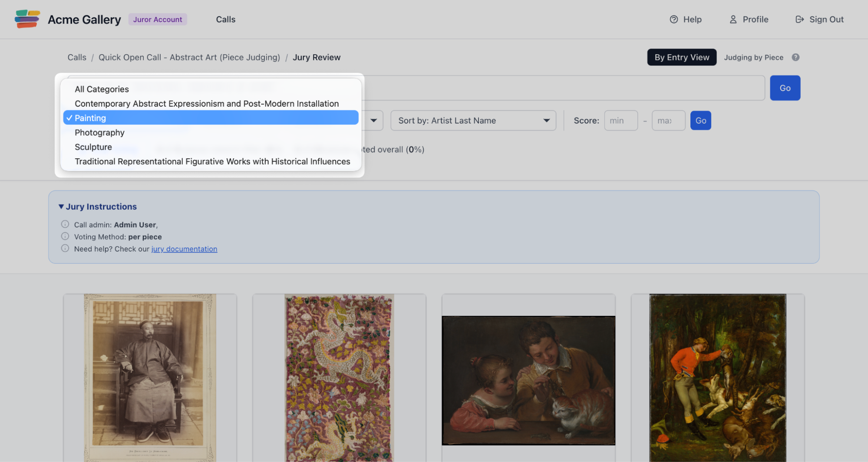868x462 pixels.
Task: Open Quick Open Call - Abstract Art breadcrumb
Action: tap(189, 57)
